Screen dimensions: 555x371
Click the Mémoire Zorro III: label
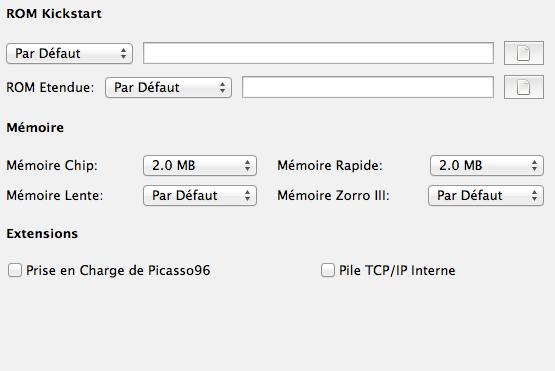point(333,195)
